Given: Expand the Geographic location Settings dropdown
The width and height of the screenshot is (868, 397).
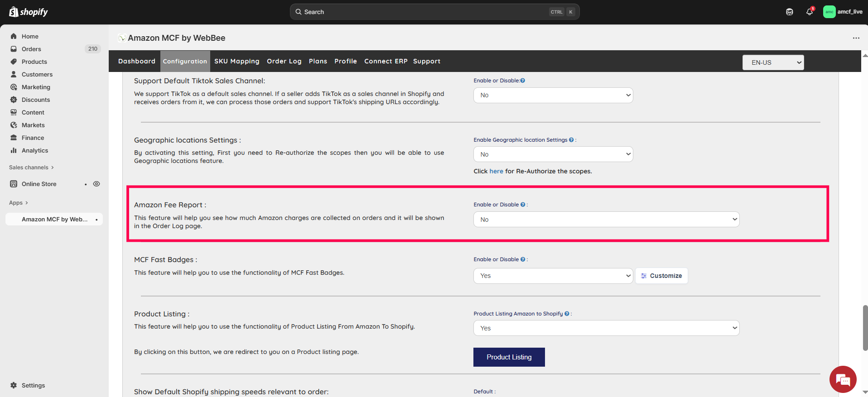Looking at the screenshot, I should click(553, 154).
